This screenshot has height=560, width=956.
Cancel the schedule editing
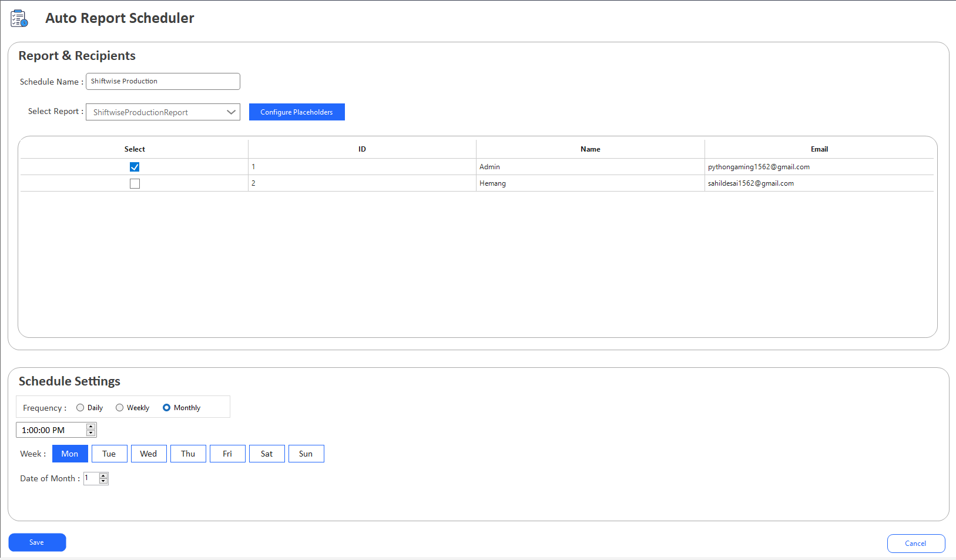[x=915, y=544]
